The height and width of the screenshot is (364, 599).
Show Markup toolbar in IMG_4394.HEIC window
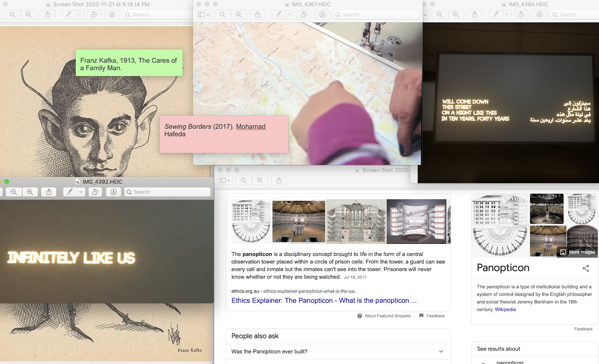pyautogui.click(x=539, y=15)
